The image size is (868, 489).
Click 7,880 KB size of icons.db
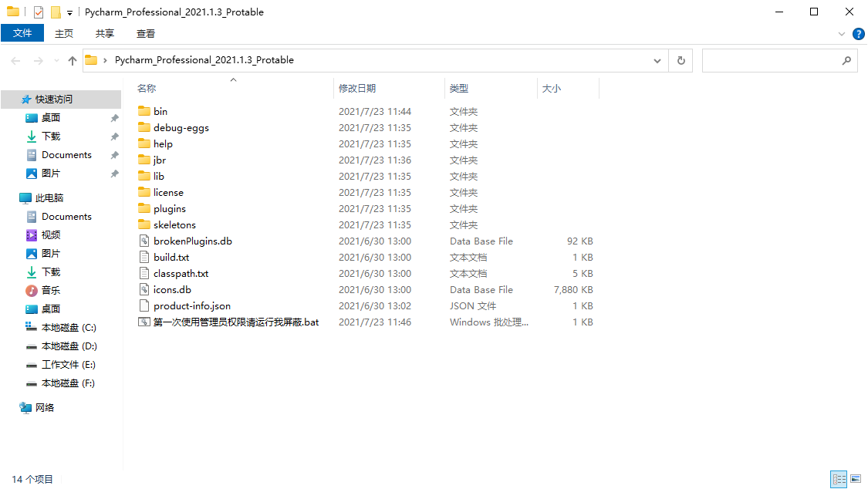573,290
